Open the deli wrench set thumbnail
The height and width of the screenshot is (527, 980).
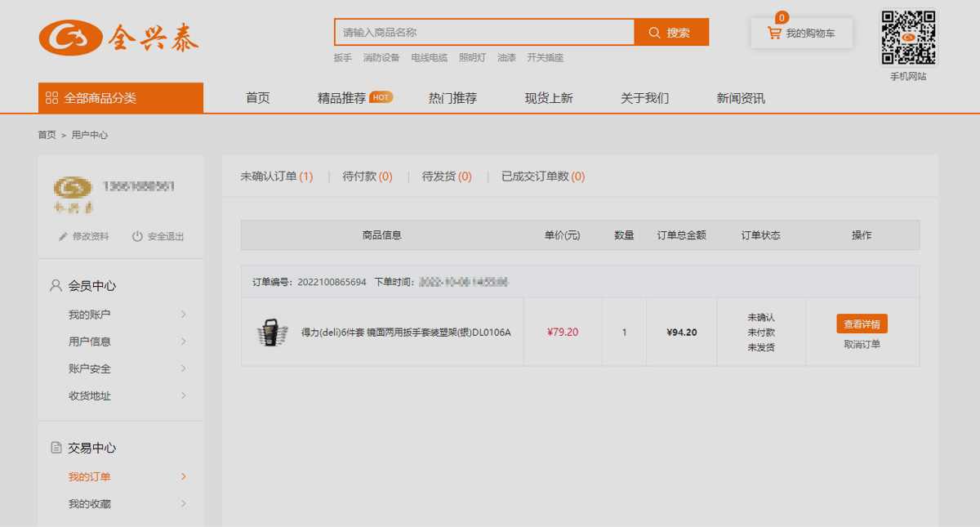point(272,333)
